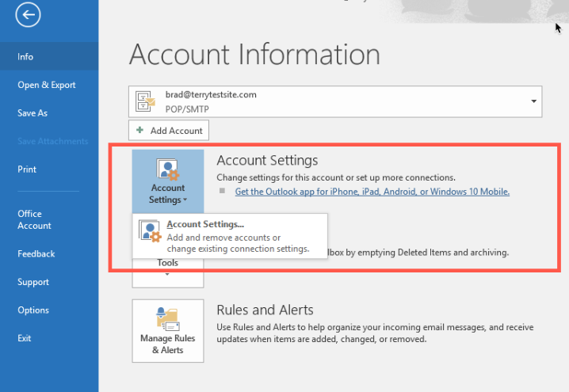Go to Office Account
This screenshot has width=569, height=392.
pos(35,219)
